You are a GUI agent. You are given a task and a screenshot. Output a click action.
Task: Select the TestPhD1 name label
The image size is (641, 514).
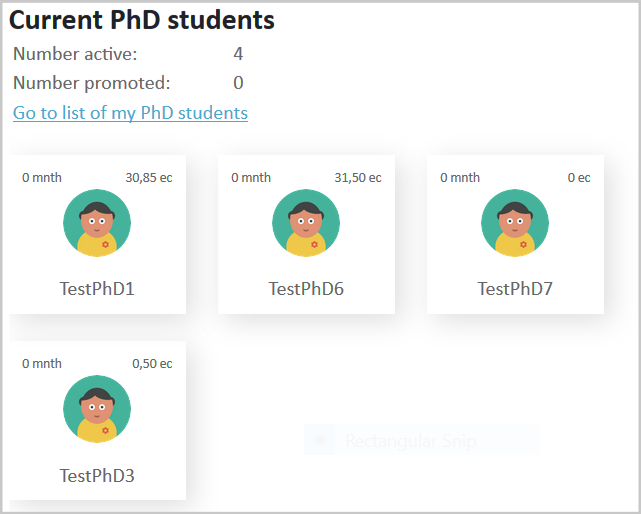97,289
